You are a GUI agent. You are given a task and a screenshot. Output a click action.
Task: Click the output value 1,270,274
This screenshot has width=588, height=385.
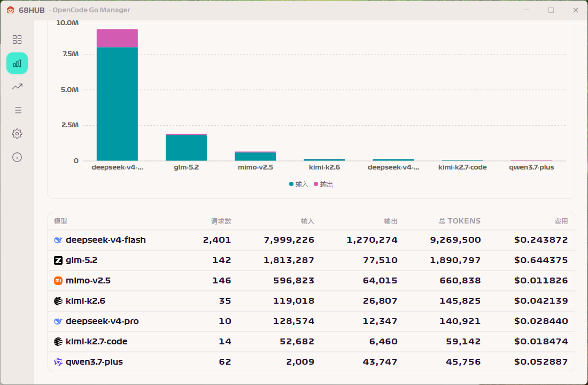(372, 240)
